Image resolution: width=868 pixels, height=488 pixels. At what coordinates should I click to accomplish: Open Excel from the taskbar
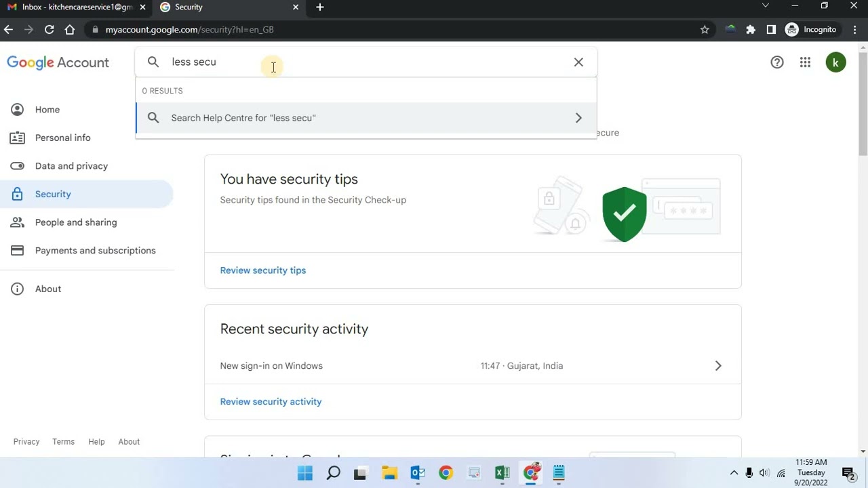502,473
